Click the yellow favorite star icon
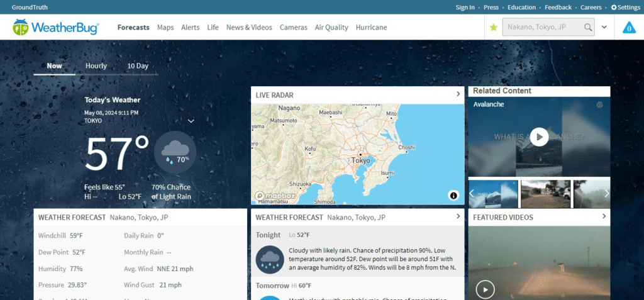 coord(494,28)
